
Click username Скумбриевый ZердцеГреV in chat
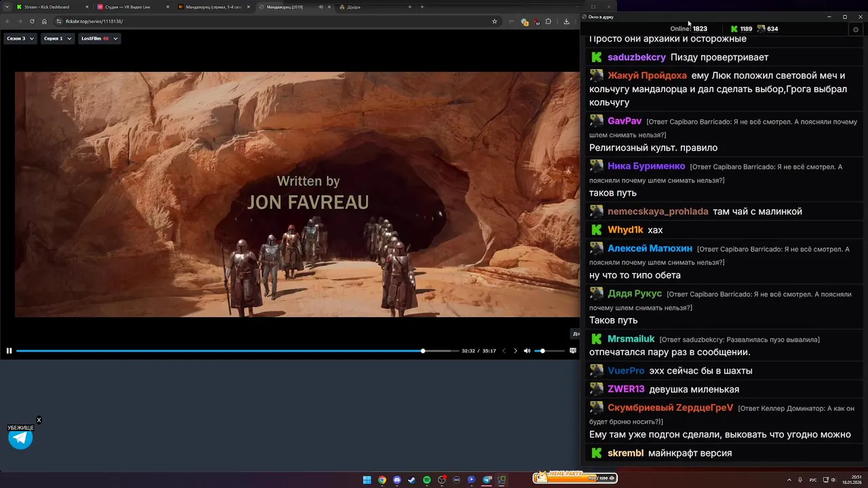point(671,407)
